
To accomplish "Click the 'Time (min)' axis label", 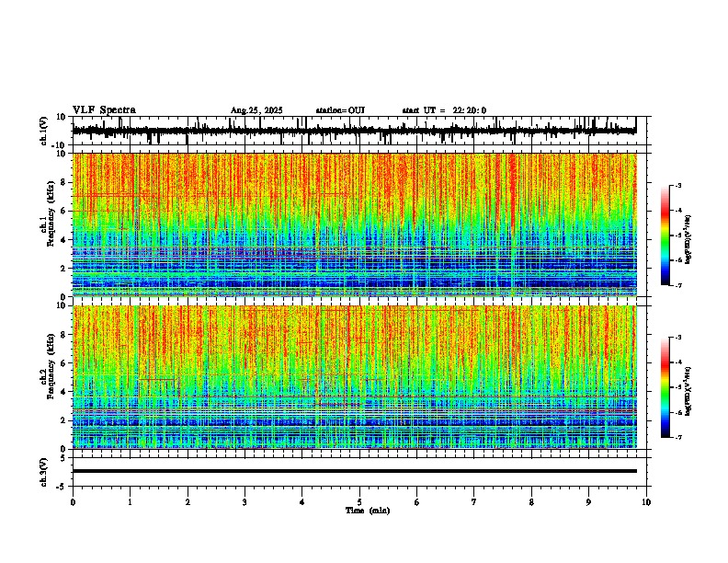I will coord(368,511).
